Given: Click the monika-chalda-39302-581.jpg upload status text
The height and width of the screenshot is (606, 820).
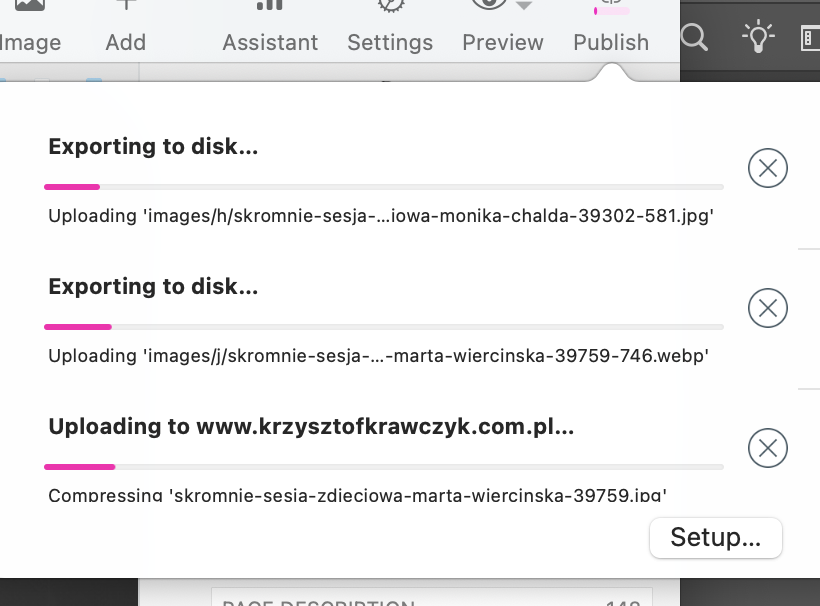Looking at the screenshot, I should (380, 216).
